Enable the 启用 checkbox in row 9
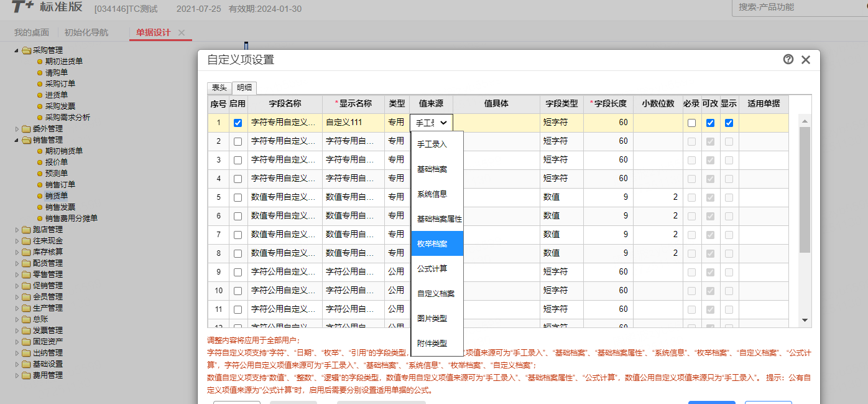 pyautogui.click(x=238, y=273)
